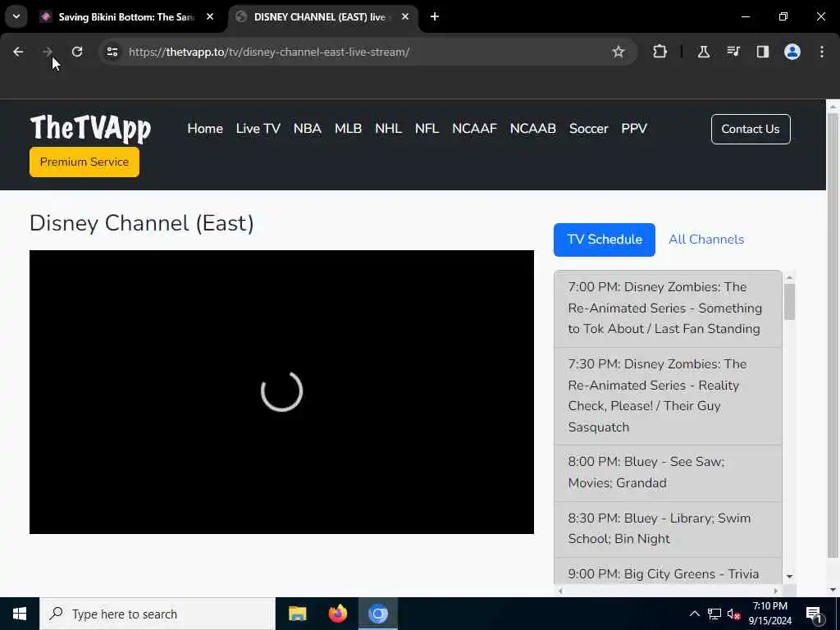Open the Soccer navigation link
Screen dimensions: 840x630
point(589,129)
